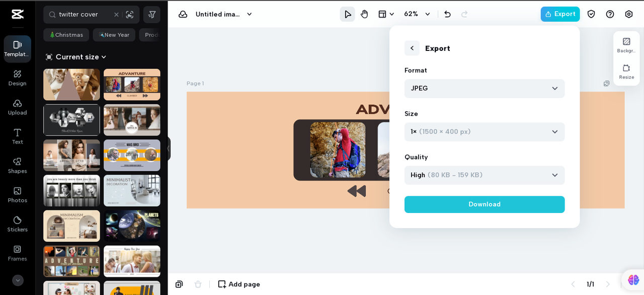The width and height of the screenshot is (644, 295).
Task: Open the Resize panel button
Action: tap(626, 71)
